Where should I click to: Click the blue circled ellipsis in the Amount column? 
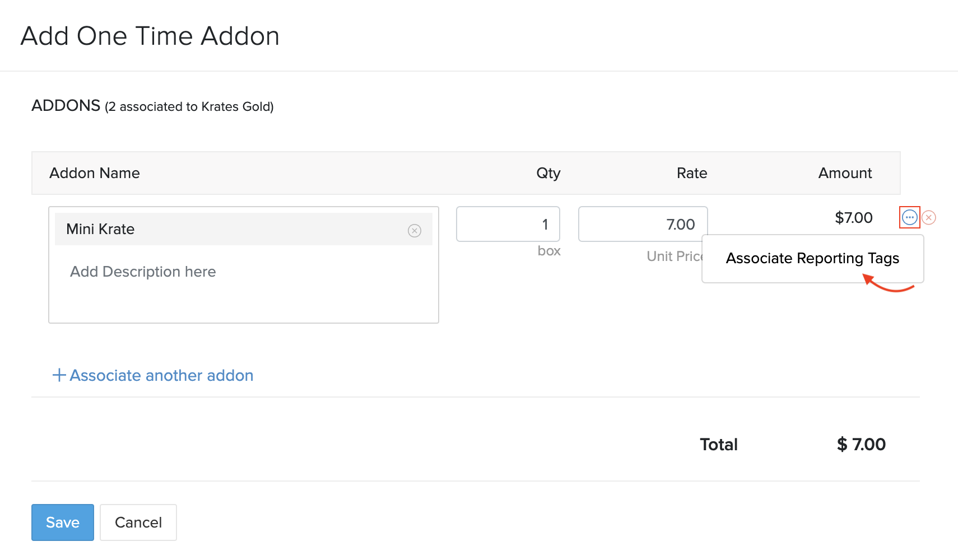pos(909,217)
